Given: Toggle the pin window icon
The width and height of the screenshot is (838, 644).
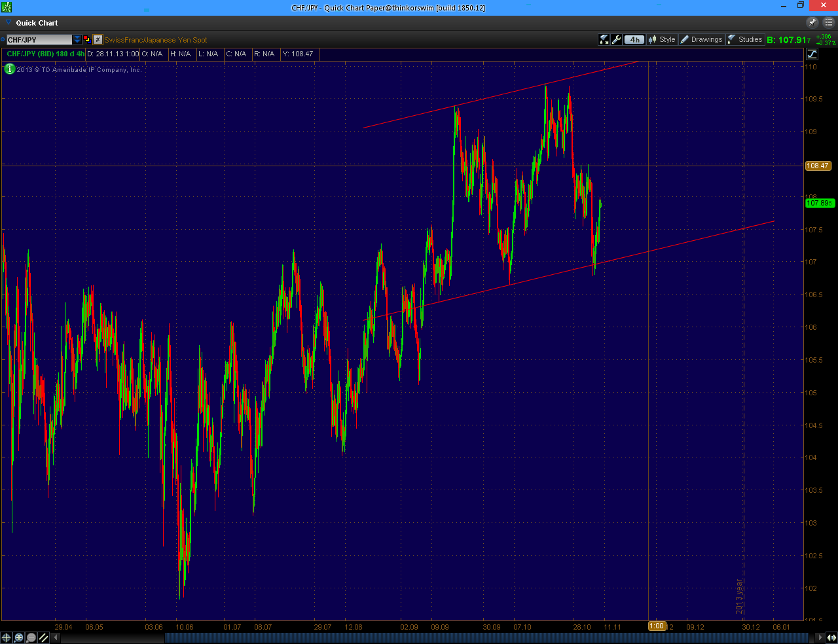Looking at the screenshot, I should pos(812,22).
